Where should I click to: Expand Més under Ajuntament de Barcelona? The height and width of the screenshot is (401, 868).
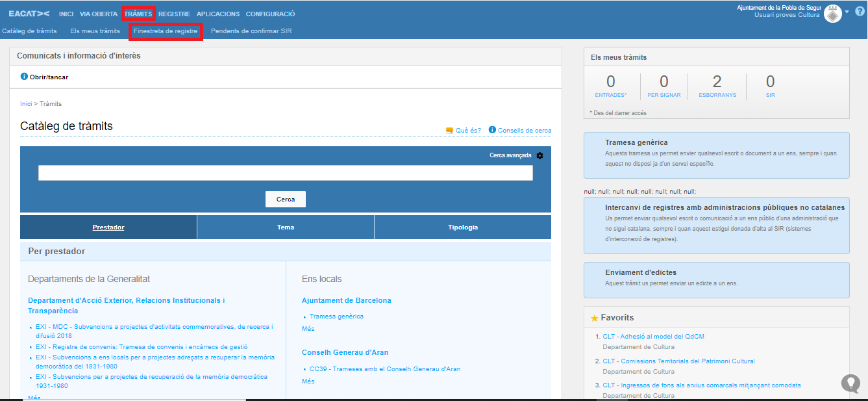308,329
